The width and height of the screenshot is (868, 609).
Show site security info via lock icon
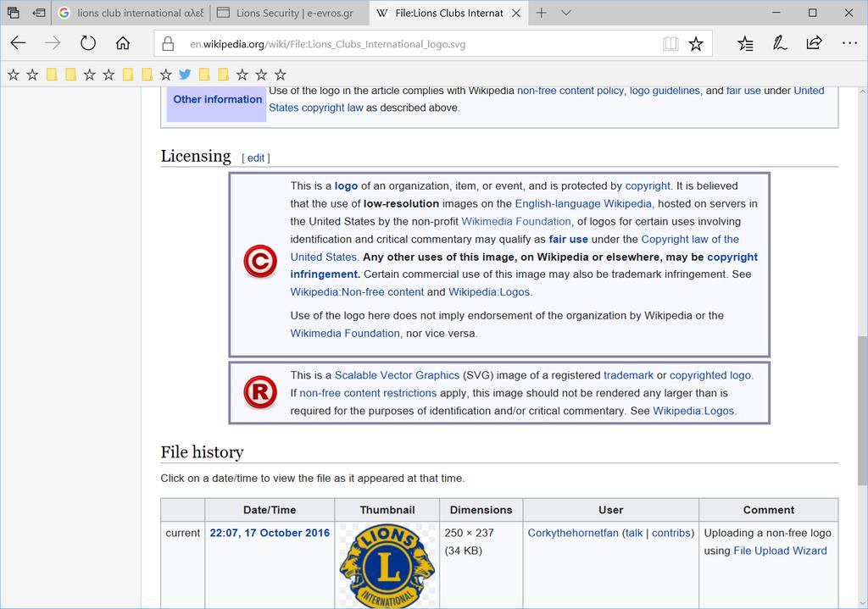169,44
